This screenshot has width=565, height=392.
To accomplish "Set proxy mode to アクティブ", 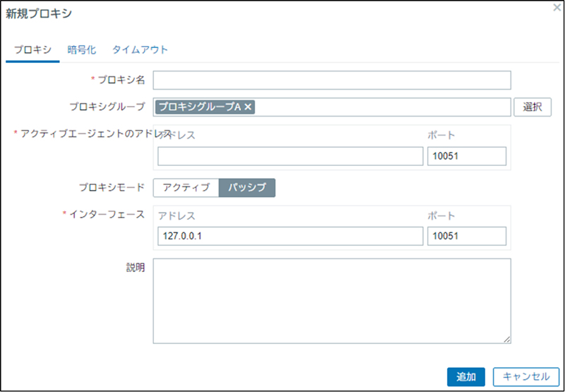I will click(186, 187).
